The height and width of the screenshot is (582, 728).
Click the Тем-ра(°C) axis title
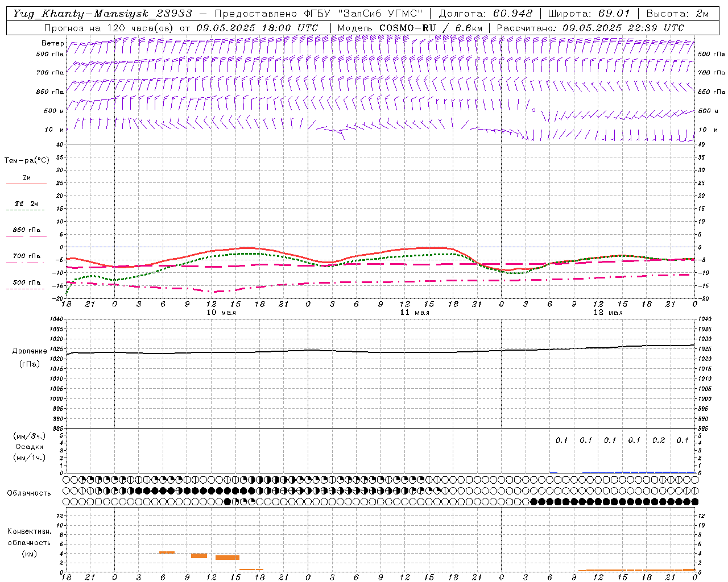click(x=27, y=161)
